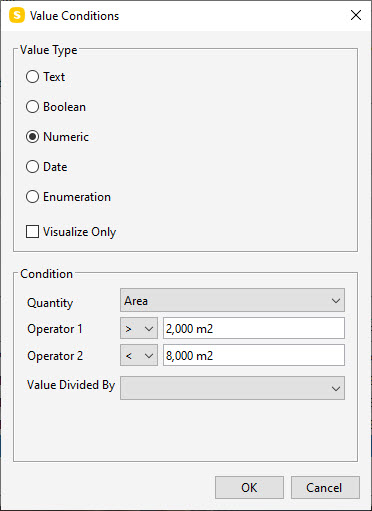This screenshot has width=372, height=511.
Task: Click the yellow S application icon
Action: (x=17, y=16)
